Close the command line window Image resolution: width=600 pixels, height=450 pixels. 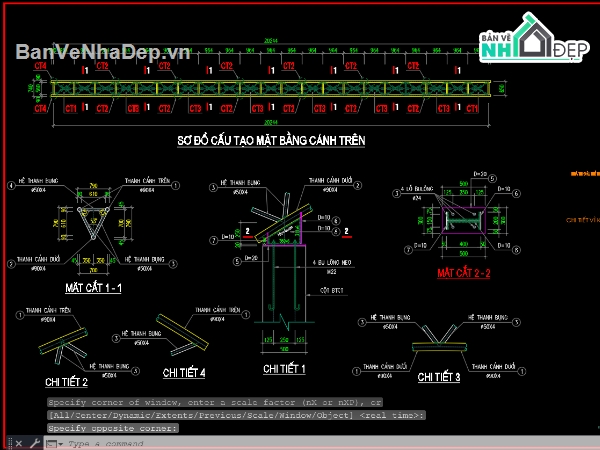point(19,443)
